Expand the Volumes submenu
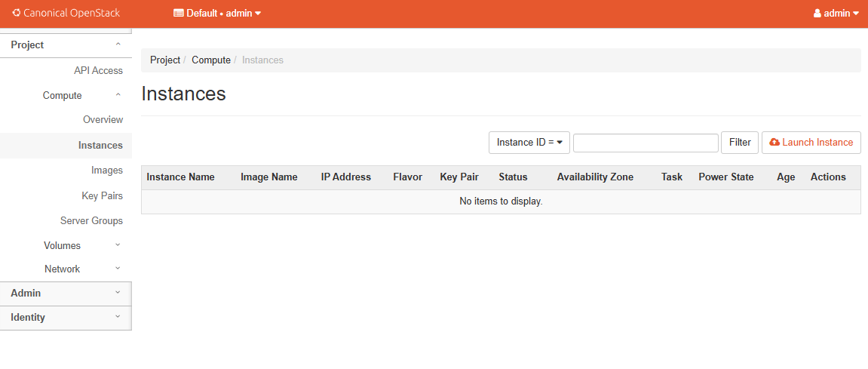 click(81, 245)
